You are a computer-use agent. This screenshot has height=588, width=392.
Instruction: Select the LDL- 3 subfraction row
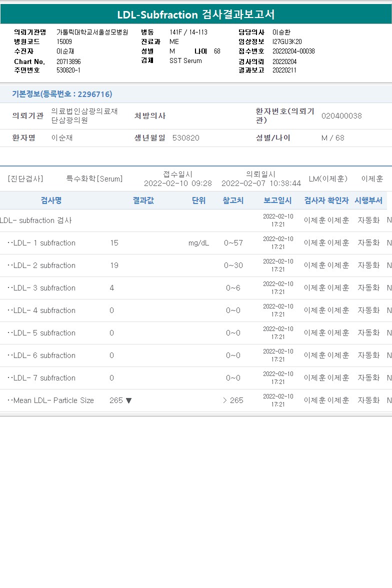pos(196,288)
